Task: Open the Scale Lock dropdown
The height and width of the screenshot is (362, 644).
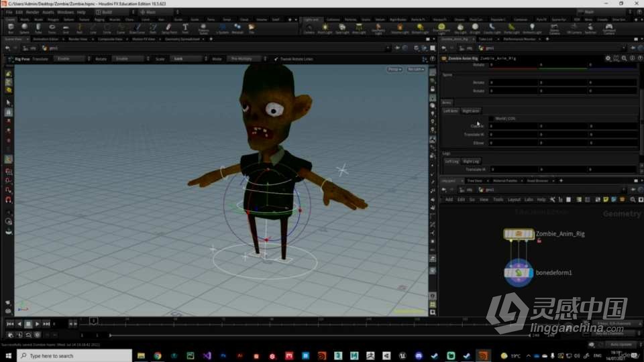Action: [189, 59]
